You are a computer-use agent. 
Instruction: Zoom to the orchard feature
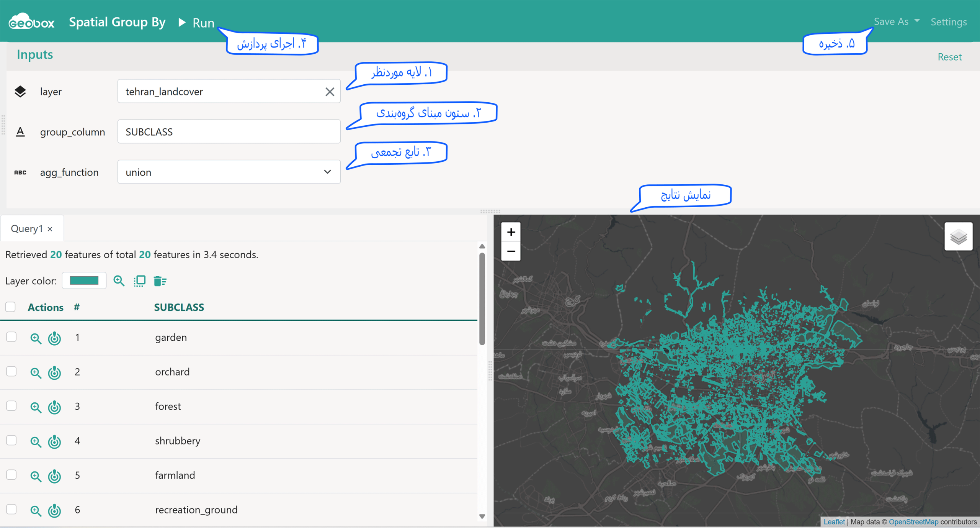click(x=36, y=373)
